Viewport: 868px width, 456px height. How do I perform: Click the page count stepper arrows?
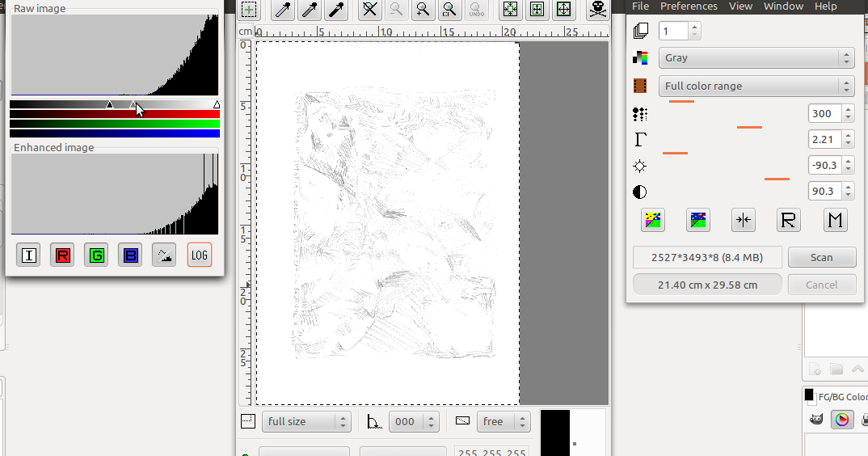tap(695, 31)
